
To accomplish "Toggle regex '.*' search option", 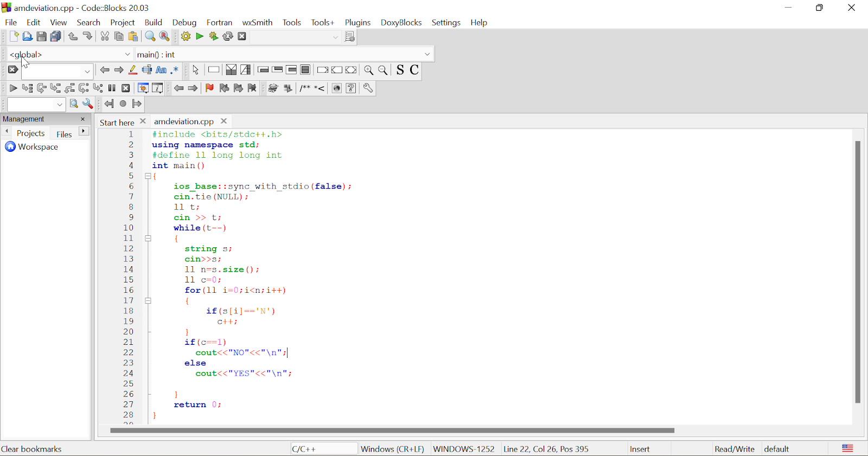I will tap(175, 70).
